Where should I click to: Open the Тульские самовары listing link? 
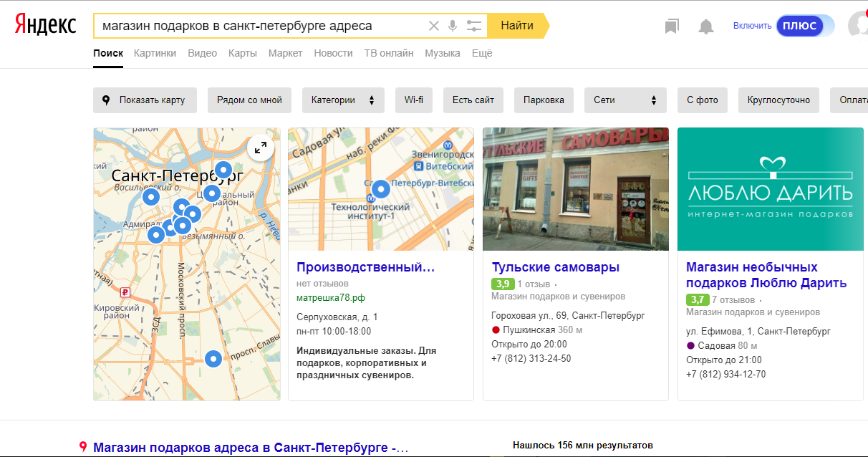tap(556, 268)
